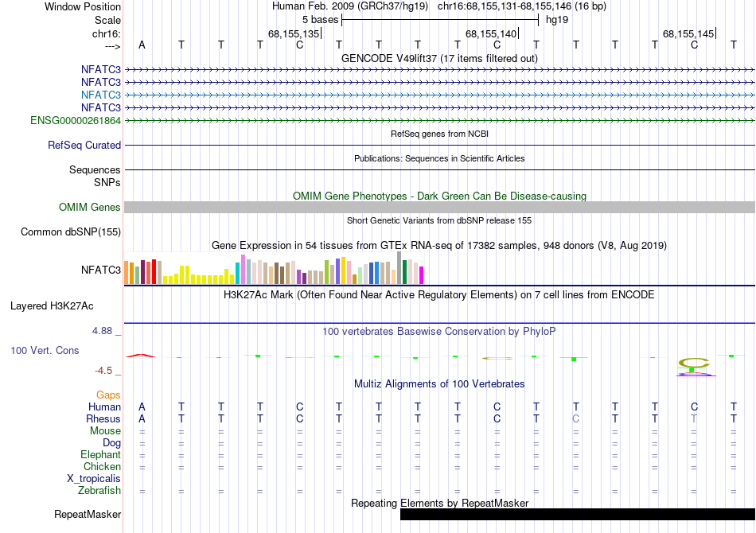The width and height of the screenshot is (756, 533).
Task: Select the Human alignment row label
Action: coord(104,407)
